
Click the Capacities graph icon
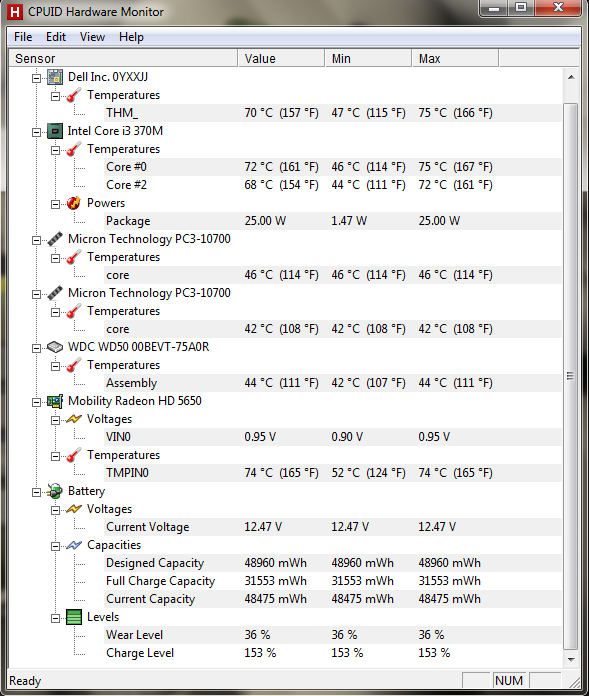[x=74, y=545]
